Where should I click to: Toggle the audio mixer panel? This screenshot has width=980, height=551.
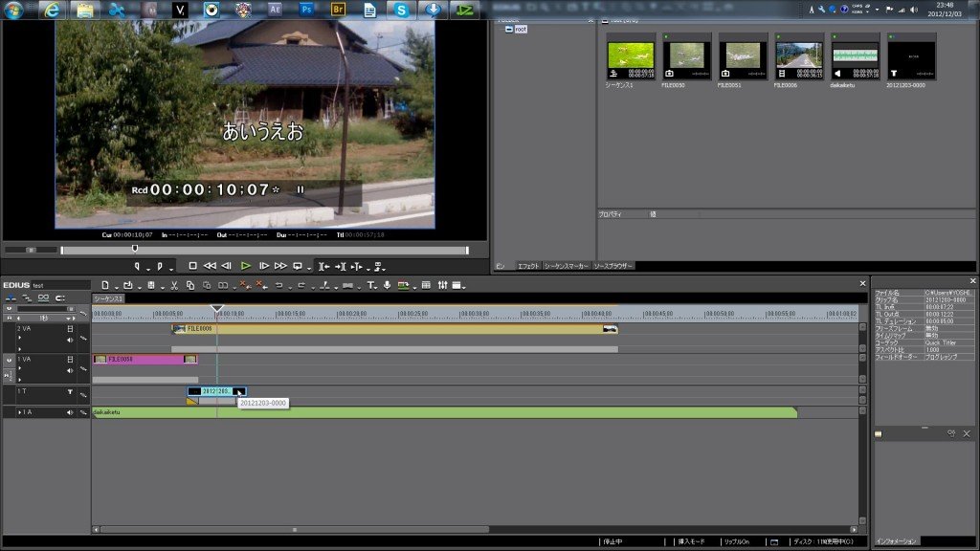442,285
